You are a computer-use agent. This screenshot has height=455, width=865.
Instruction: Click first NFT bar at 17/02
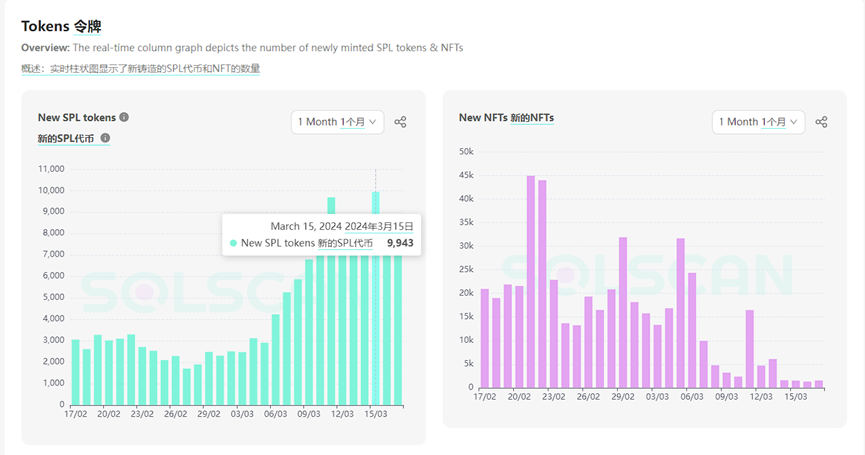tap(485, 338)
